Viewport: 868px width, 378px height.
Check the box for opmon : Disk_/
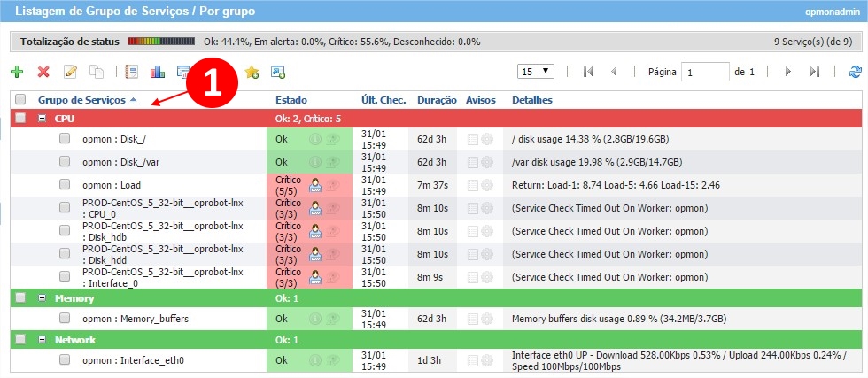click(x=65, y=139)
